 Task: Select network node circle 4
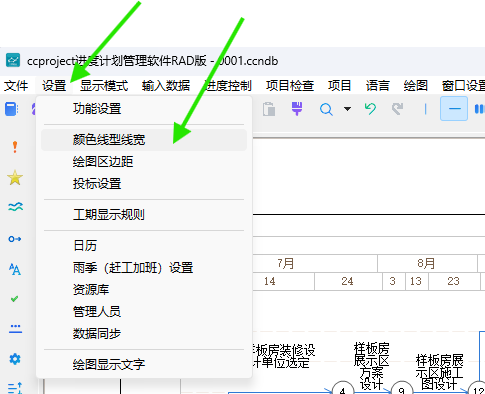click(343, 389)
